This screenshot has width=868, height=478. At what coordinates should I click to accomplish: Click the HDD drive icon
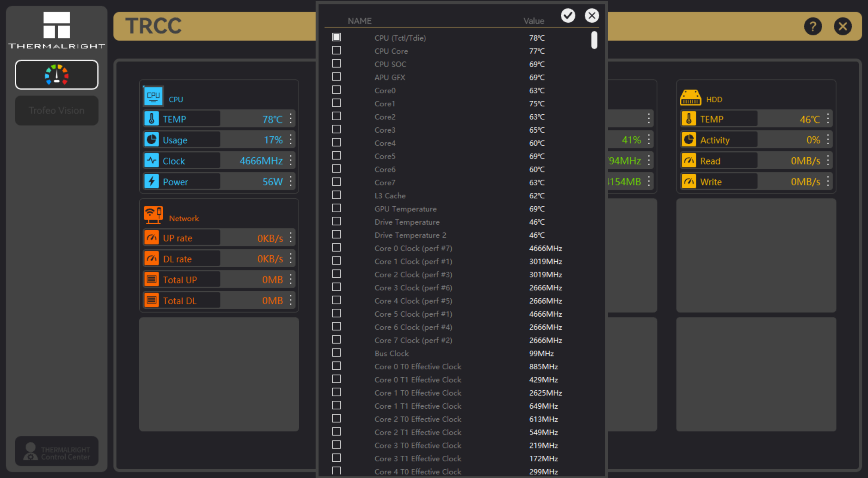pyautogui.click(x=690, y=98)
